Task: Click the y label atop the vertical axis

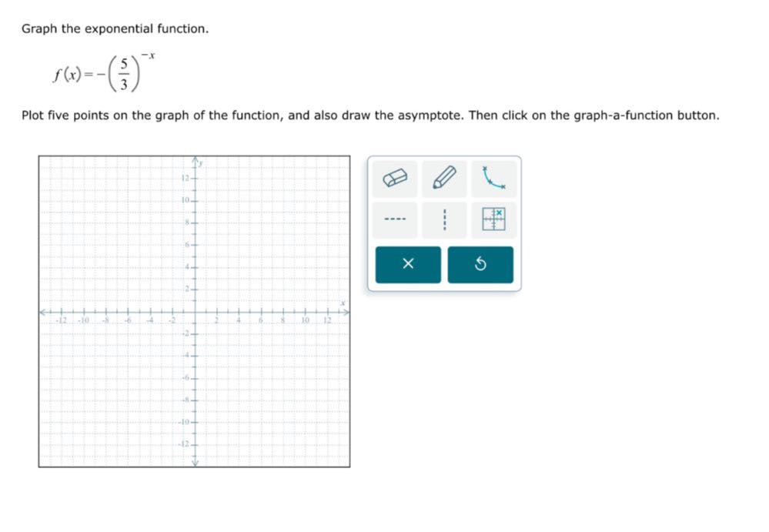Action: click(x=200, y=164)
